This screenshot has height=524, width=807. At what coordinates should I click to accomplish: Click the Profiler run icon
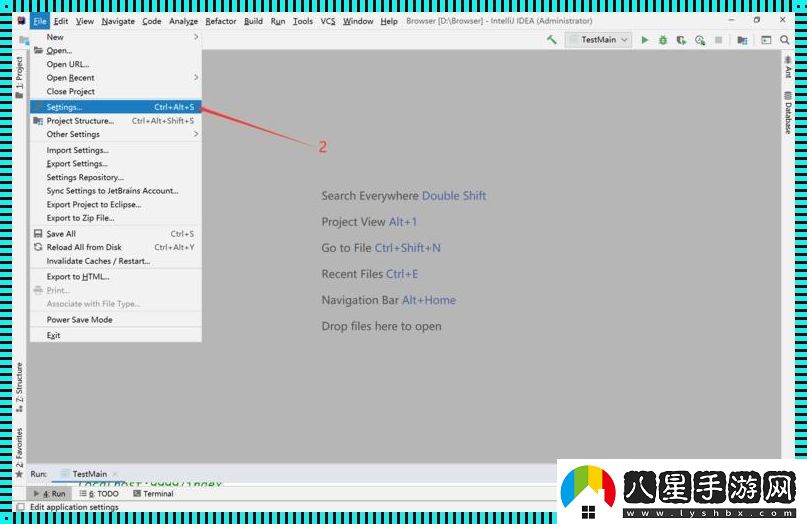coord(700,40)
